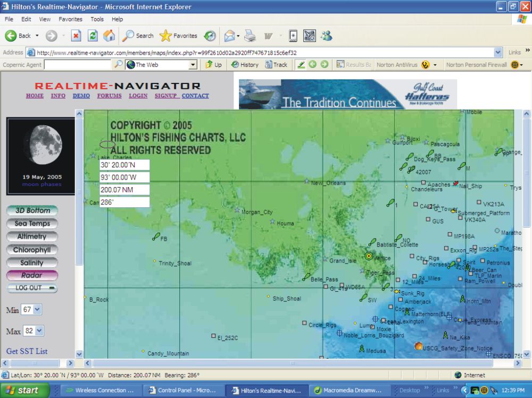Click the Print icon in toolbar
This screenshot has height=398, width=532.
coord(250,36)
